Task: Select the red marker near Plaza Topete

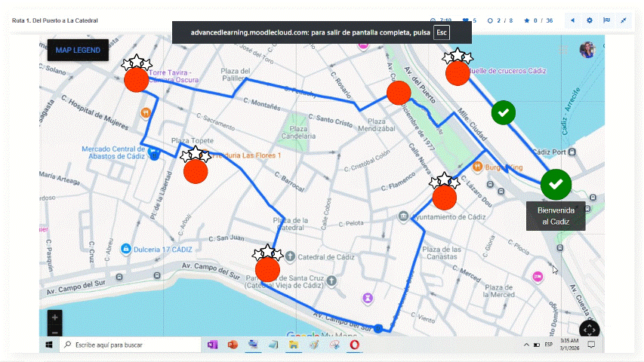Action: pos(196,171)
